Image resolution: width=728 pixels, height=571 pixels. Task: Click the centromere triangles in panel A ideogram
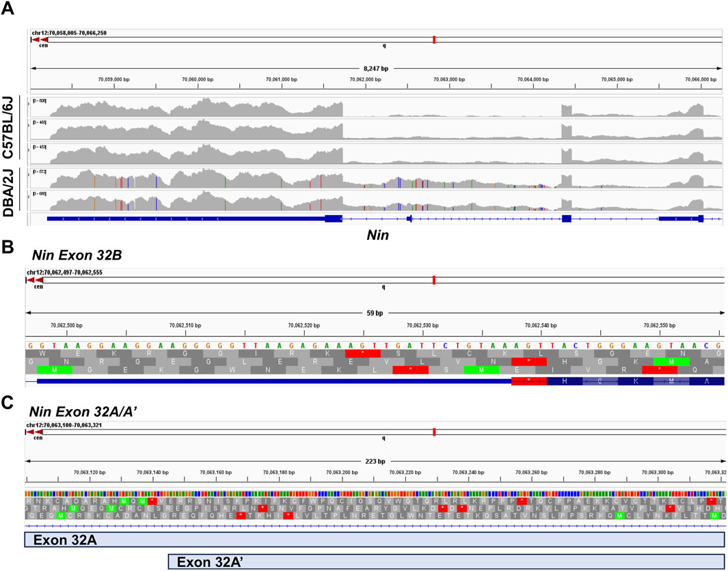40,40
